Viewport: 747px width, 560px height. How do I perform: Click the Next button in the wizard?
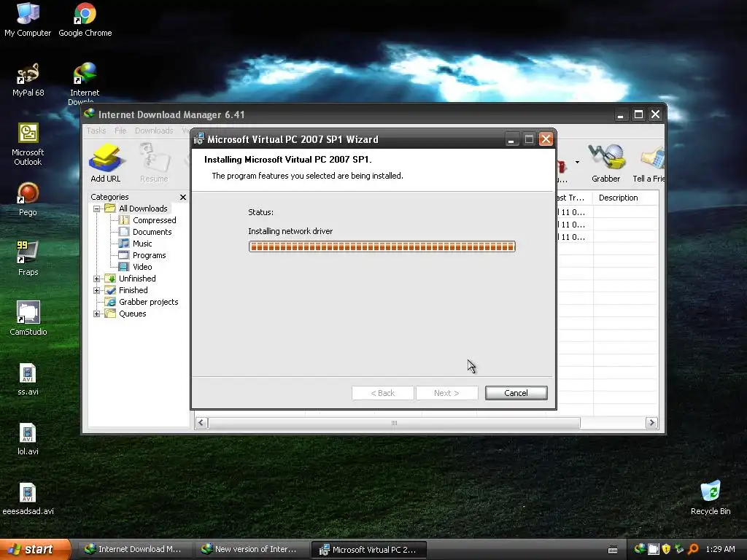click(446, 393)
